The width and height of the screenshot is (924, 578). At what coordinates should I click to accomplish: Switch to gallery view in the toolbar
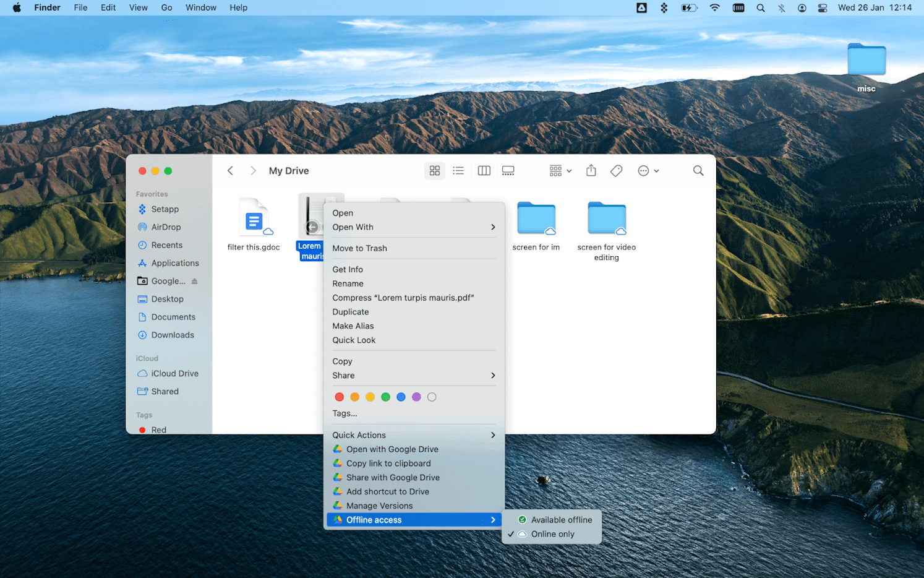(508, 170)
